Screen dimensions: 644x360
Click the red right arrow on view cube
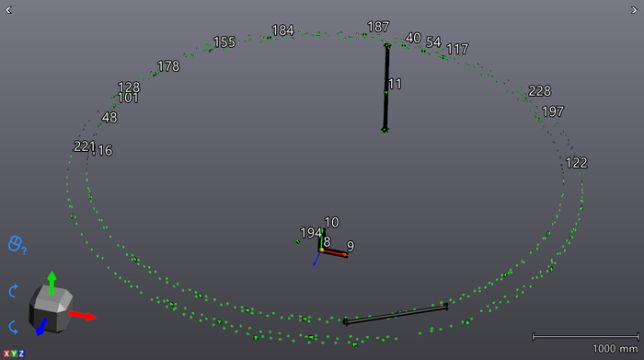point(83,315)
